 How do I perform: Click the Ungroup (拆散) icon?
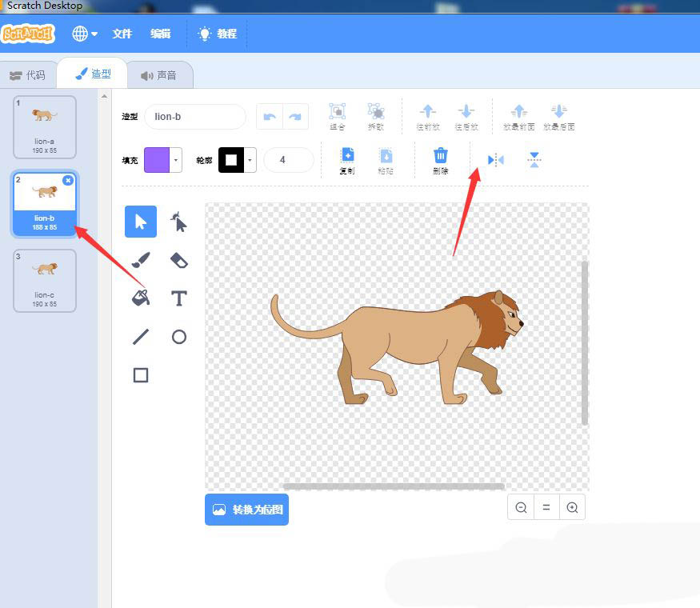point(376,117)
